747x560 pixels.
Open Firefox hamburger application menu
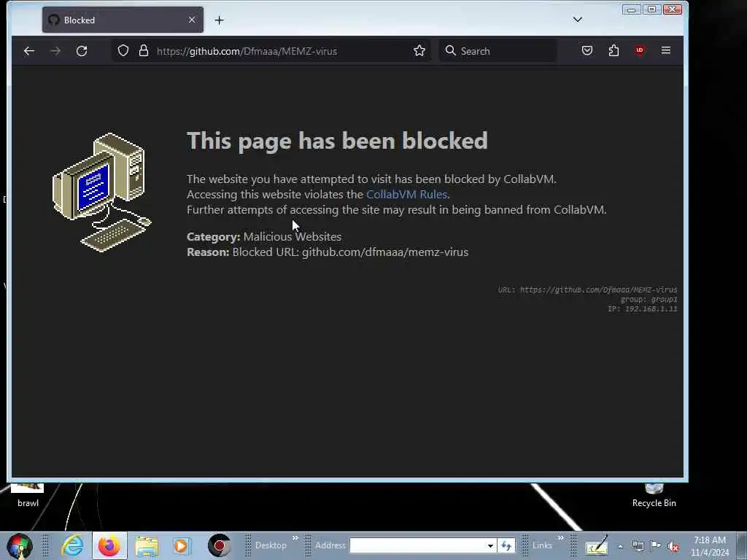666,50
